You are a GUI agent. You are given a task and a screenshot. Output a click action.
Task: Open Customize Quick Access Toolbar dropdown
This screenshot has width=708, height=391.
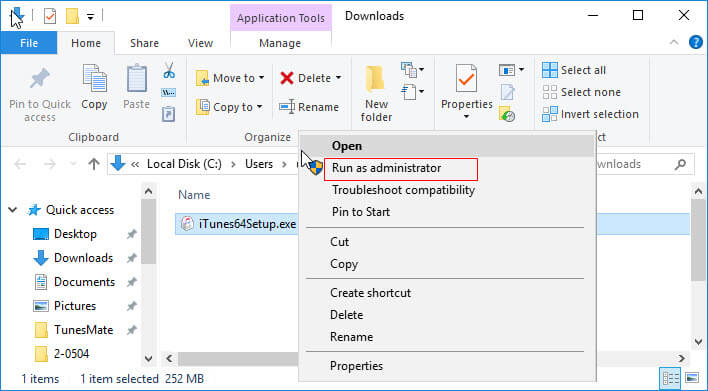(90, 17)
